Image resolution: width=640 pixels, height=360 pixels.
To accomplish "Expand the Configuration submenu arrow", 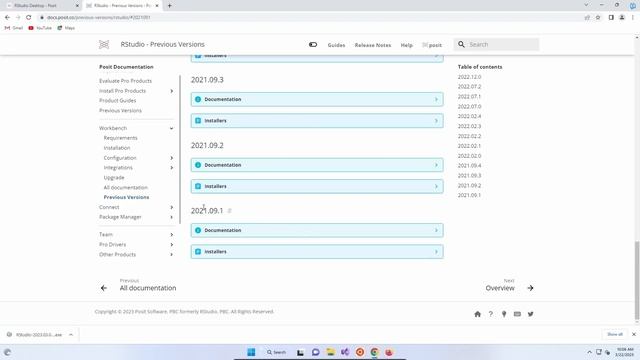I will [x=171, y=158].
